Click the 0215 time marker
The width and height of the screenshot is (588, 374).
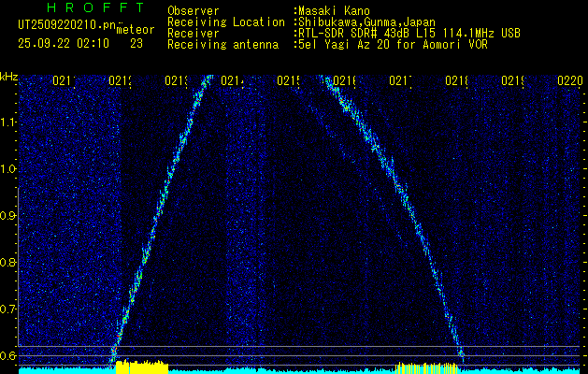pyautogui.click(x=288, y=80)
